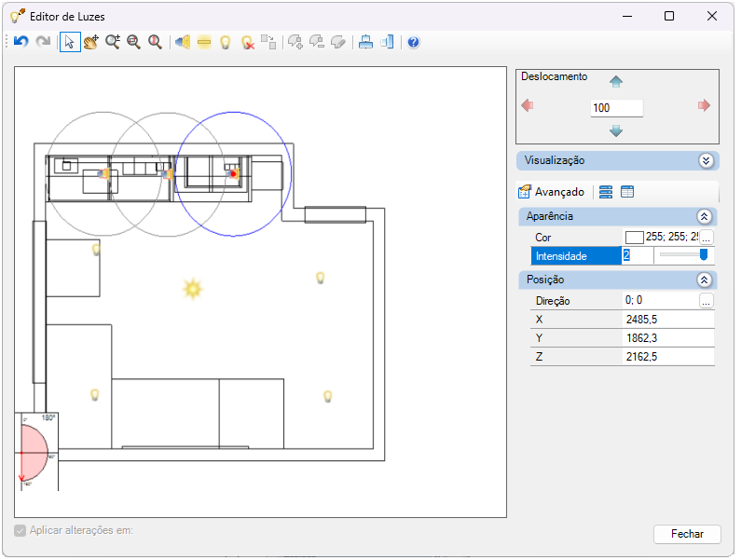The width and height of the screenshot is (741, 560).
Task: Open the blue help question mark icon
Action: tap(413, 42)
